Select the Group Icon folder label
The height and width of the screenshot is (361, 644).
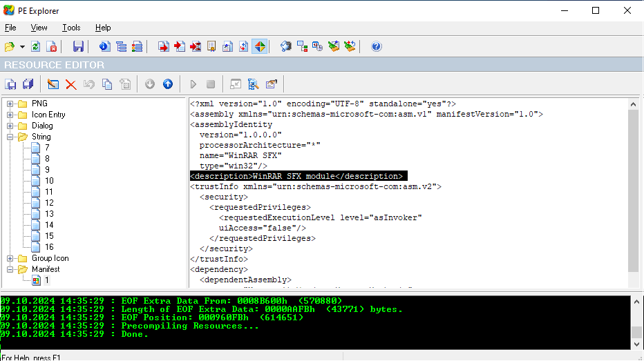tap(50, 258)
